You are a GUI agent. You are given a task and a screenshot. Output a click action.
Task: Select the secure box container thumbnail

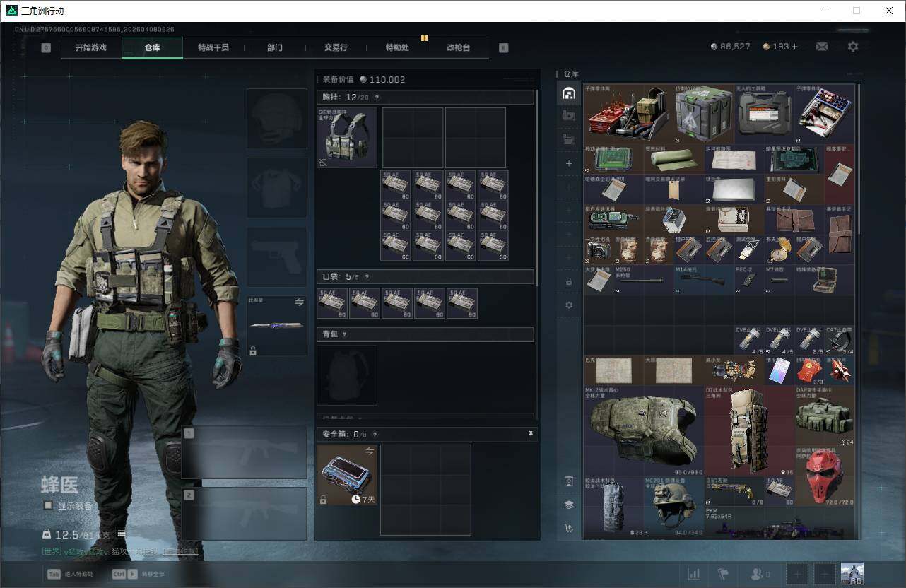click(x=347, y=475)
